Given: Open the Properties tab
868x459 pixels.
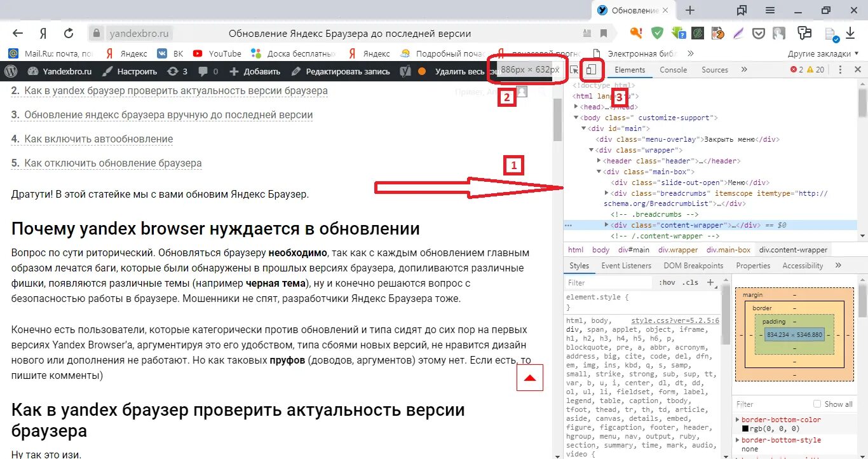Looking at the screenshot, I should pos(753,265).
